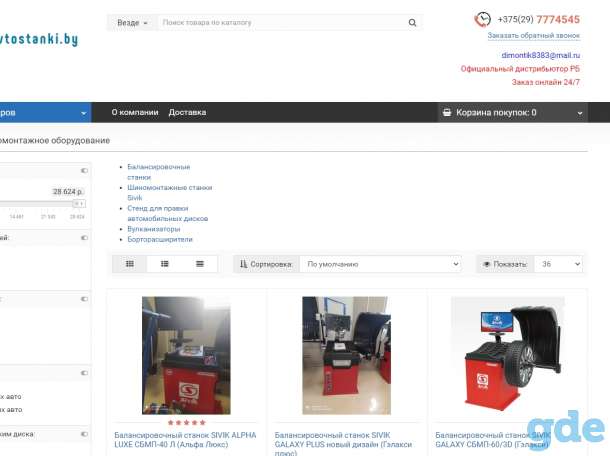This screenshot has height=456, width=610.
Task: Open Вулканизаторы category link
Action: (154, 229)
